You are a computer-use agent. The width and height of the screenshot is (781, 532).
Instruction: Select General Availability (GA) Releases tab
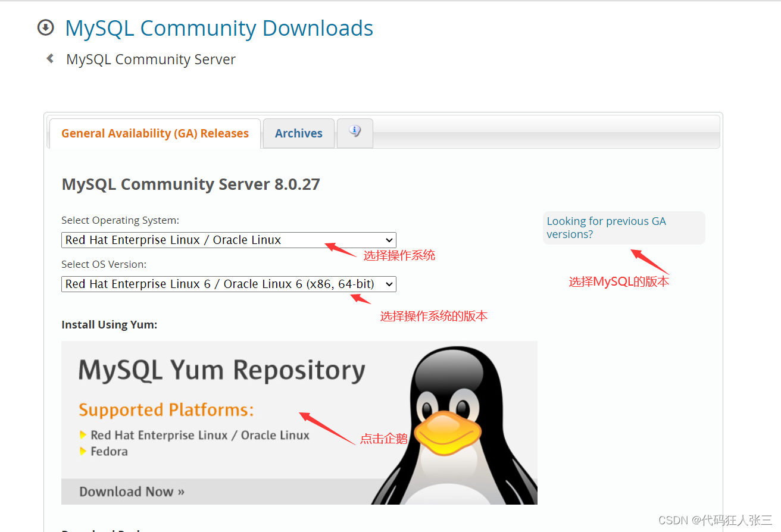pos(155,133)
